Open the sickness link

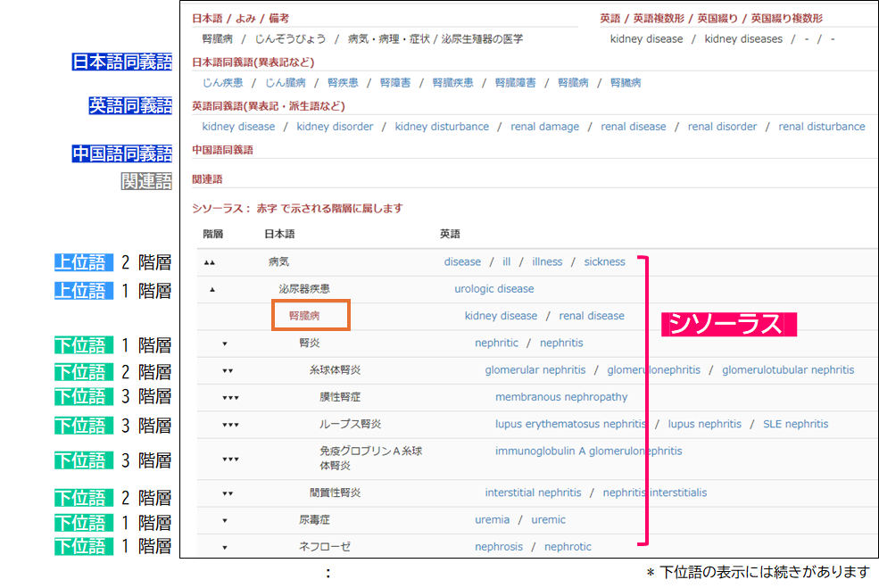[x=604, y=261]
